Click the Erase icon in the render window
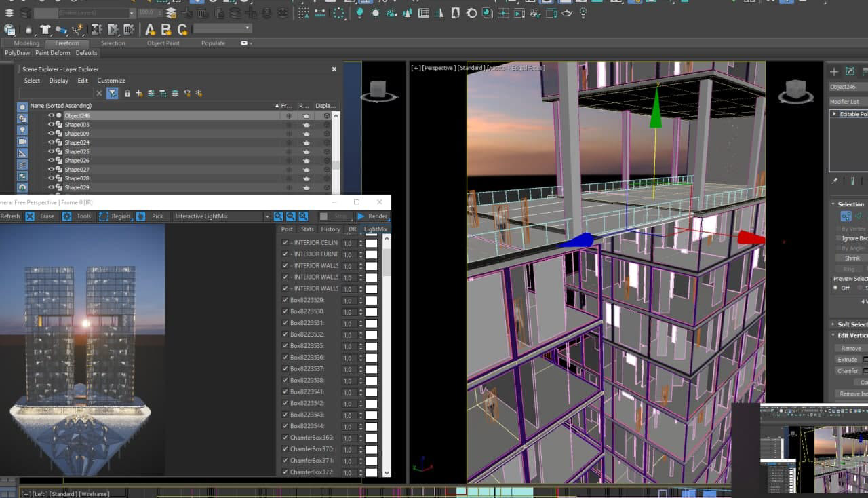868x498 pixels. (x=30, y=216)
